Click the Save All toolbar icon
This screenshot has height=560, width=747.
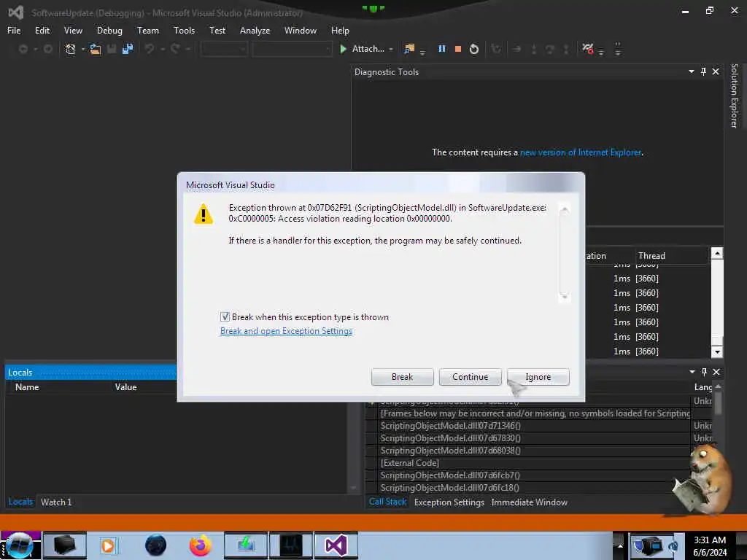(x=127, y=49)
